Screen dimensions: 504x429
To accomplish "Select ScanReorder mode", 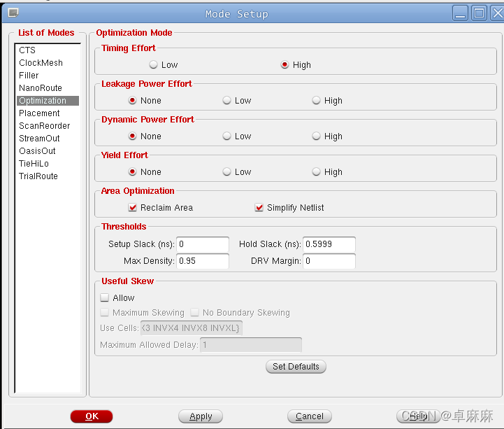I will coord(48,125).
